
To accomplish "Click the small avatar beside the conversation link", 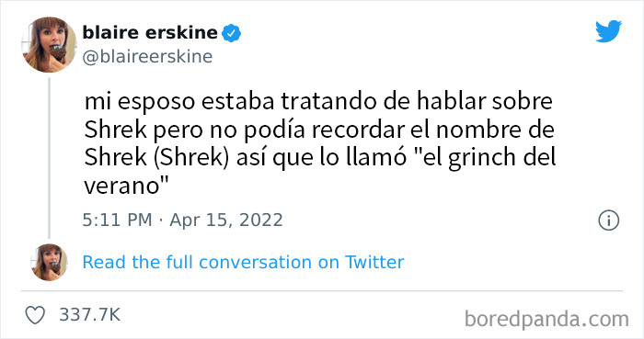I will coord(50,262).
